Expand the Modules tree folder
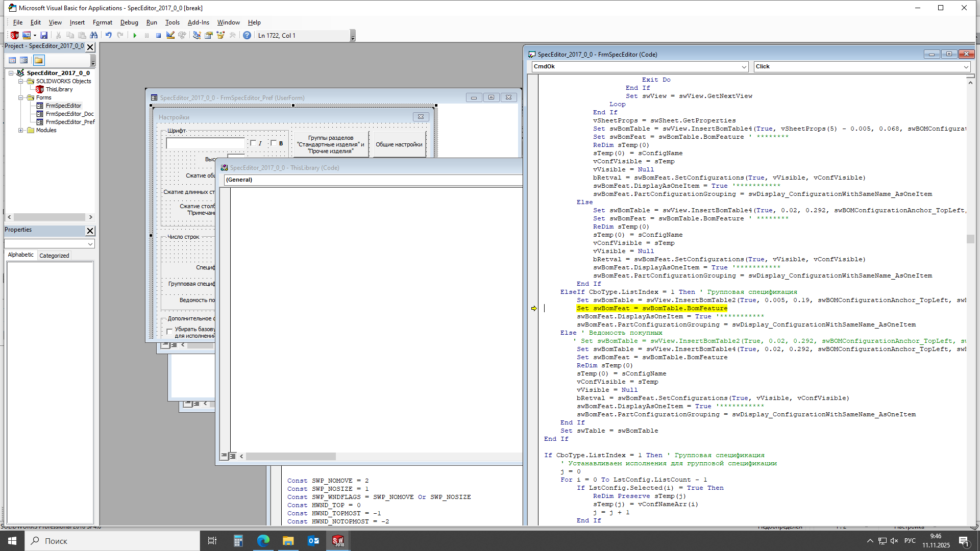980x551 pixels. click(21, 131)
